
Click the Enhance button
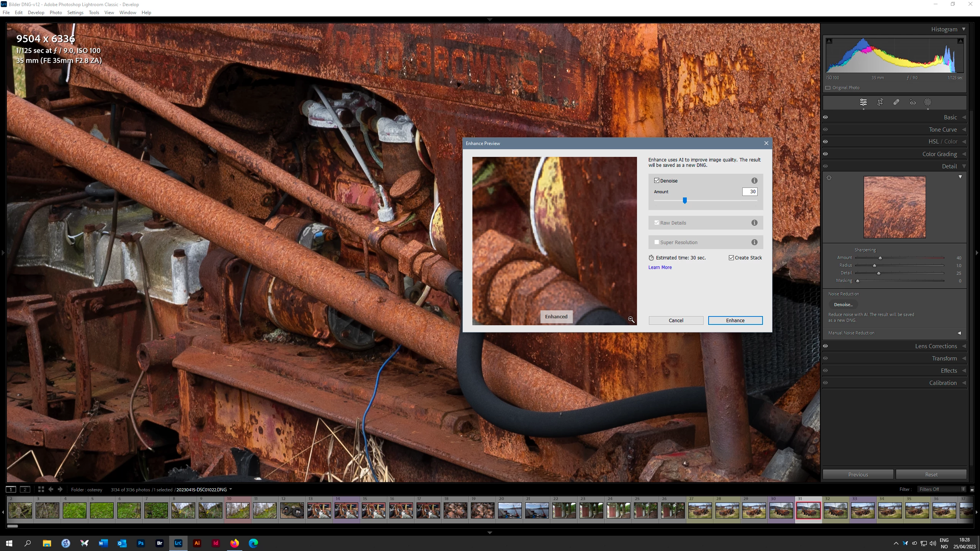click(x=735, y=321)
